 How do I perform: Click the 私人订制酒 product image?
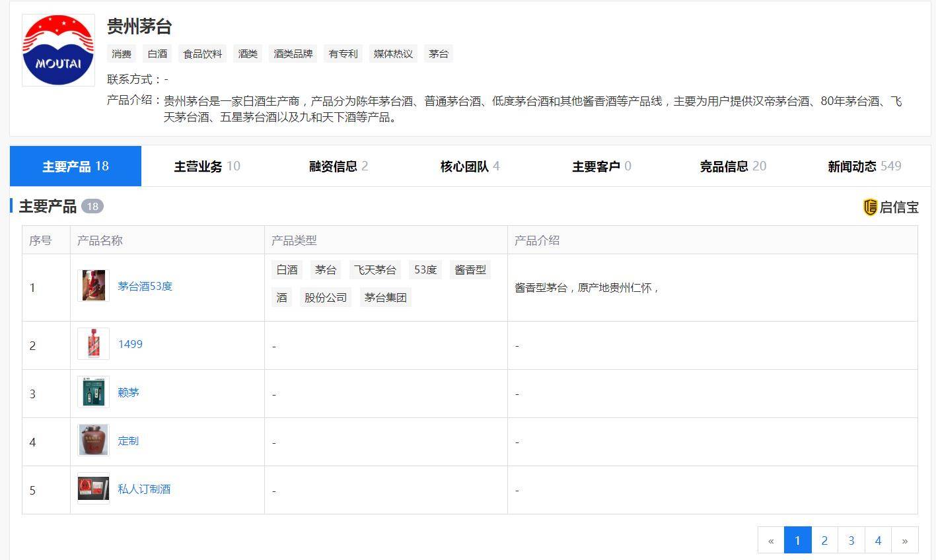click(92, 489)
